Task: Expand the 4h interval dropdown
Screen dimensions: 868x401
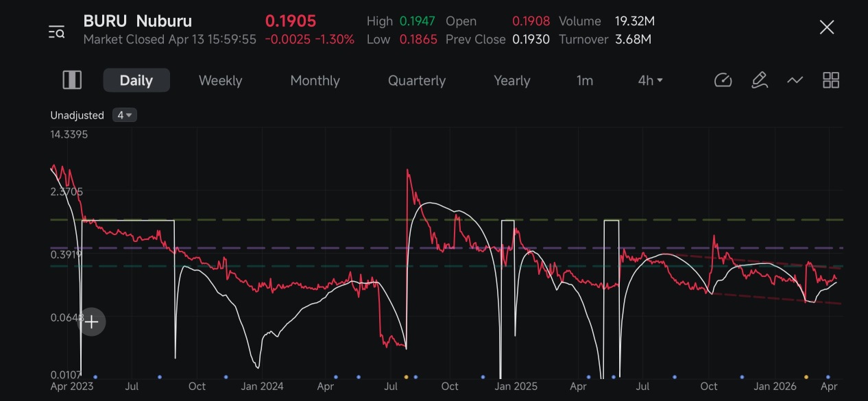Action: pyautogui.click(x=650, y=80)
